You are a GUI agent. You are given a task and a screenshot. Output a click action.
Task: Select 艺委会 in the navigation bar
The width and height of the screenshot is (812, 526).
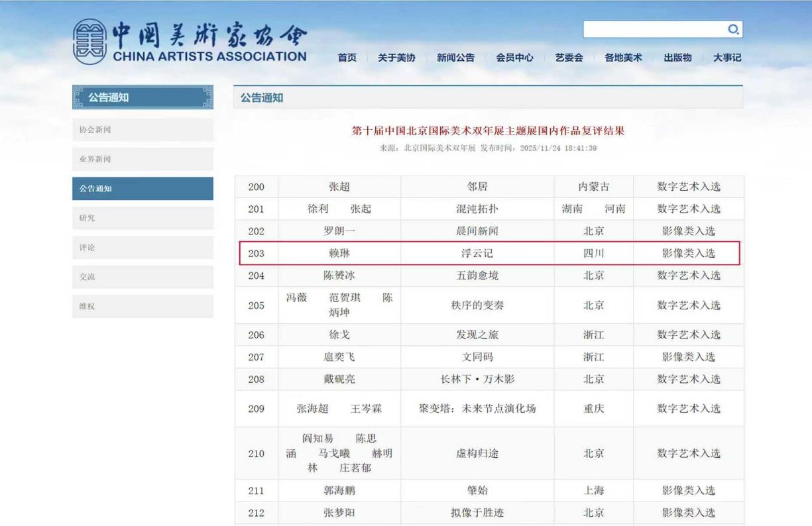(x=569, y=58)
